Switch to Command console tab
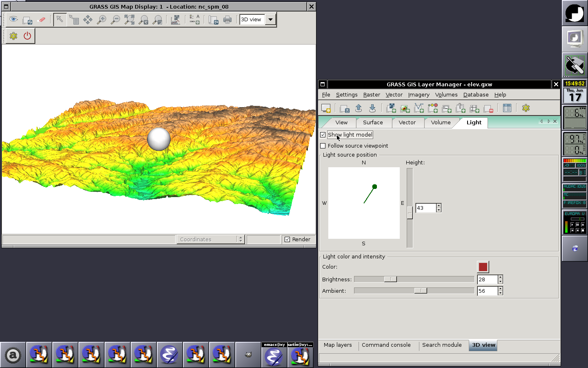 pos(386,345)
